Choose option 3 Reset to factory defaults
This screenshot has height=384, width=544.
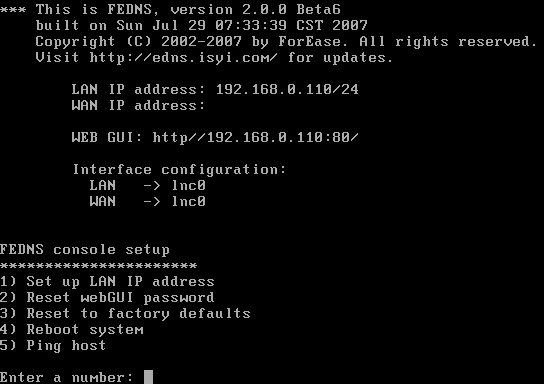[x=125, y=314]
